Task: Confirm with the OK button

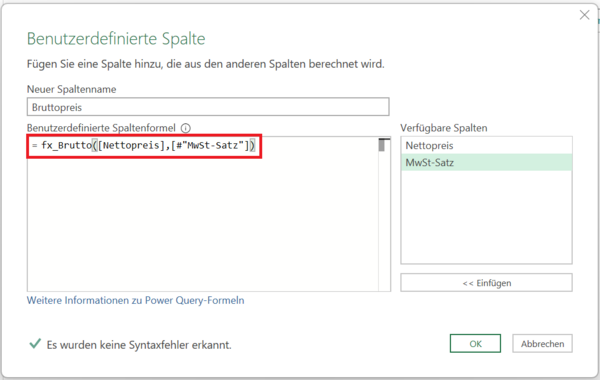Action: (x=475, y=344)
